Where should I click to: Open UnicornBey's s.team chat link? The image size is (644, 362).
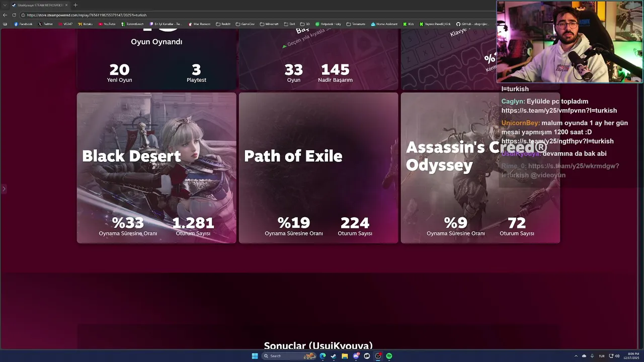click(x=557, y=141)
